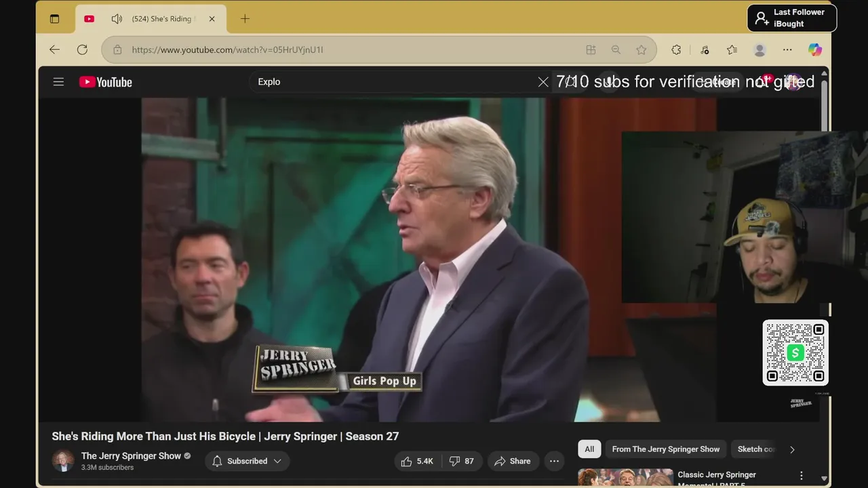Select the All filter chip

[x=589, y=449]
